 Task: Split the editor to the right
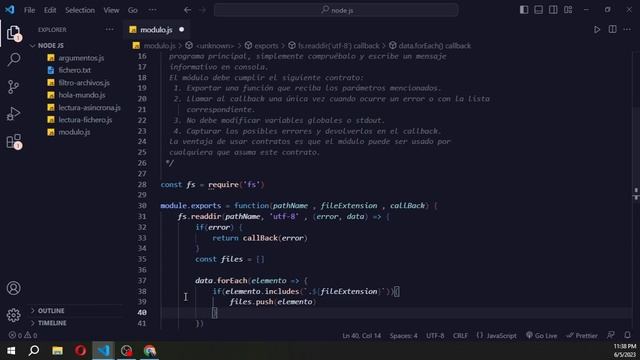point(613,29)
